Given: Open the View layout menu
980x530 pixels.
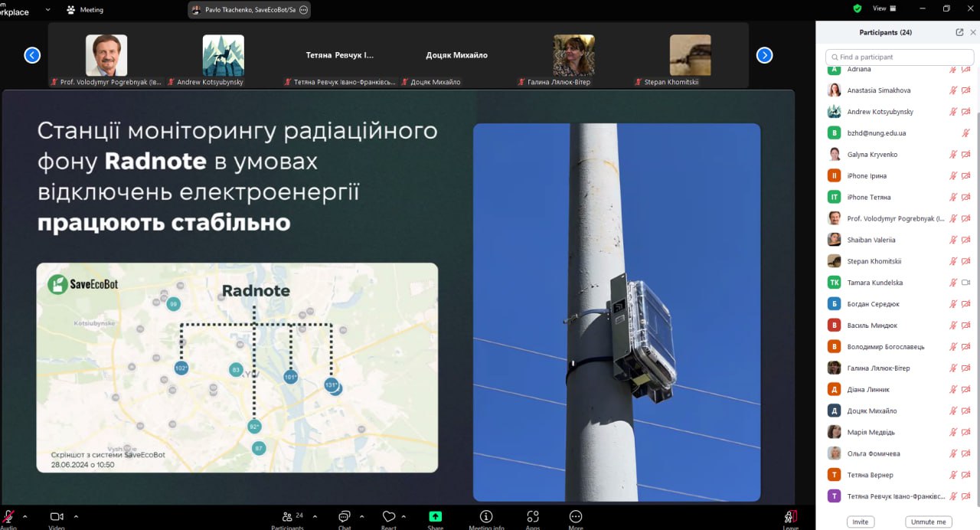Looking at the screenshot, I should pos(884,8).
